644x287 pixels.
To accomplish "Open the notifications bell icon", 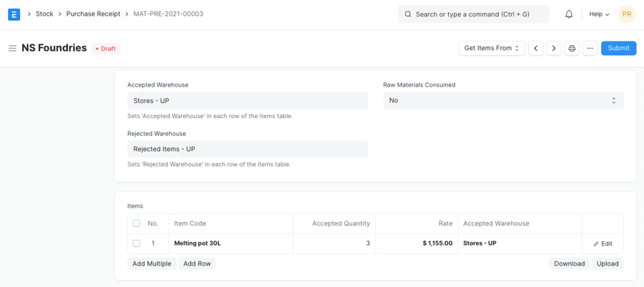I will point(569,14).
